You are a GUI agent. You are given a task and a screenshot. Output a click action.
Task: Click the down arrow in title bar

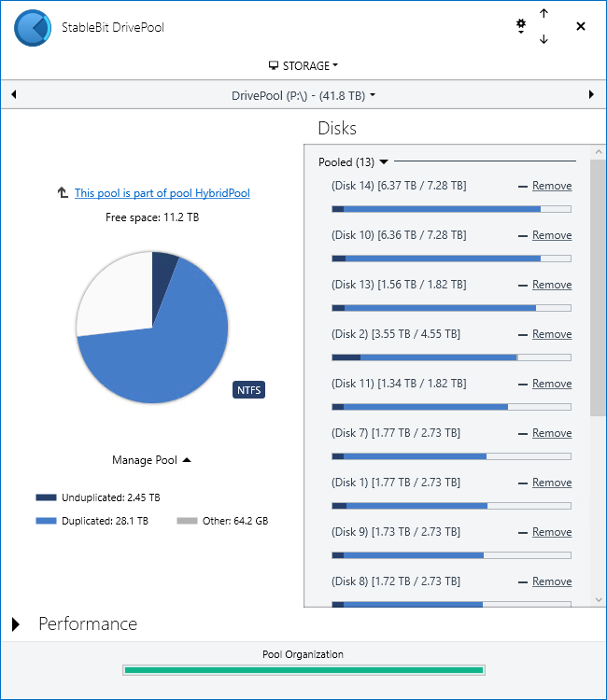pyautogui.click(x=543, y=39)
